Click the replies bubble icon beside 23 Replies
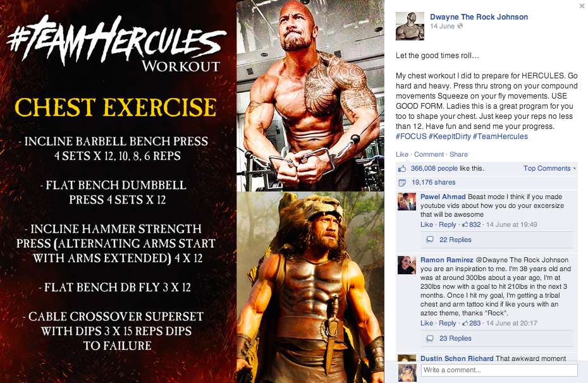The width and height of the screenshot is (588, 383). pos(430,338)
